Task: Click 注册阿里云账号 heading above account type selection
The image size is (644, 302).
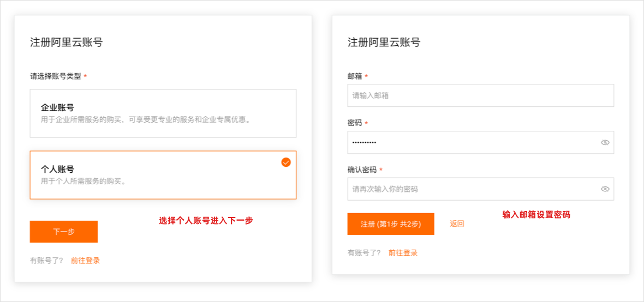Action: pos(66,42)
